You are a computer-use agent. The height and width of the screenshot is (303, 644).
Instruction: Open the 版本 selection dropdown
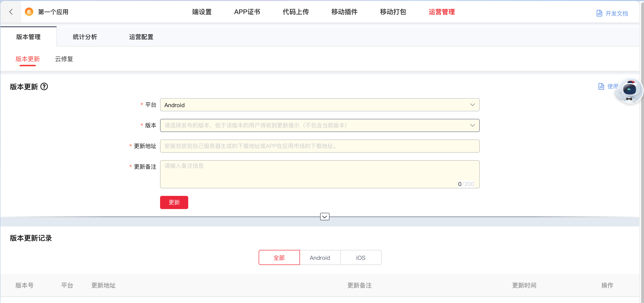pos(319,125)
